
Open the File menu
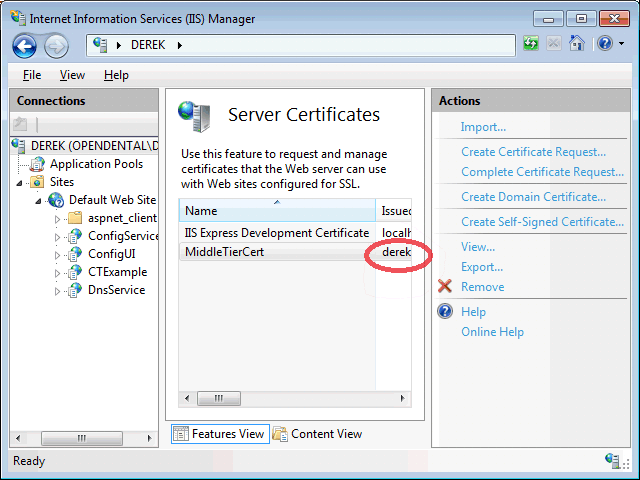point(32,75)
